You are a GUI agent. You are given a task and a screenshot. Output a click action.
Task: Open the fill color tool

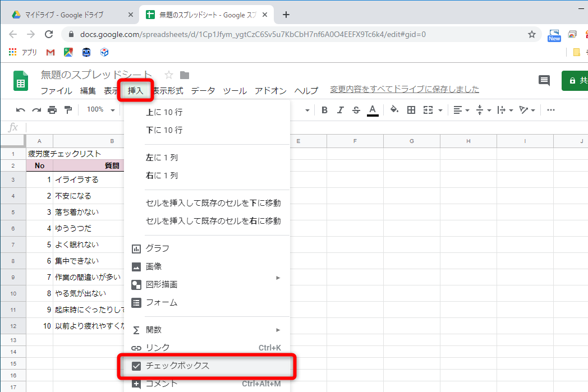(395, 110)
